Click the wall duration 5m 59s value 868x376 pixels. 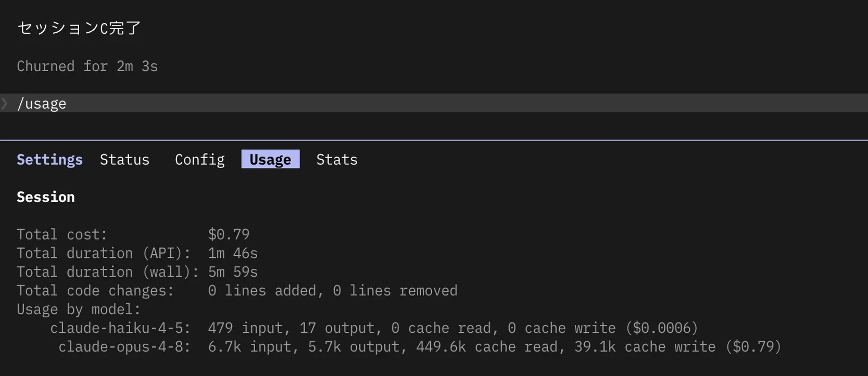(x=233, y=271)
